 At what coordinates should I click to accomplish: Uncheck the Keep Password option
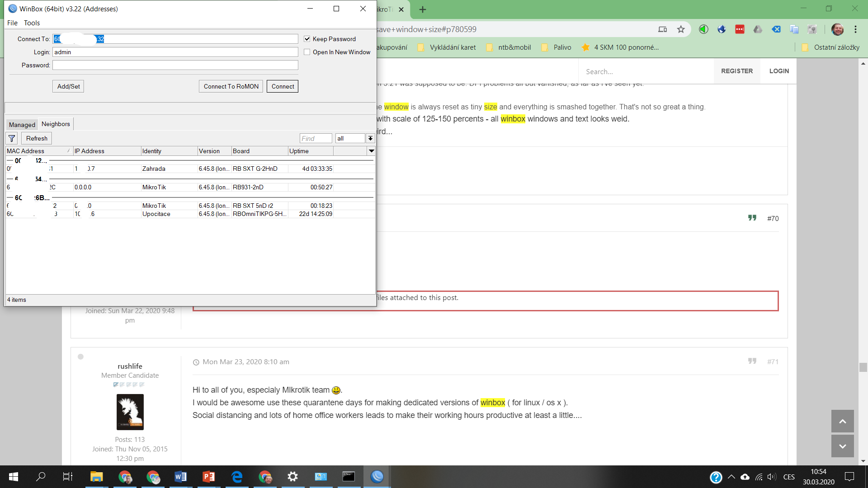click(x=307, y=39)
